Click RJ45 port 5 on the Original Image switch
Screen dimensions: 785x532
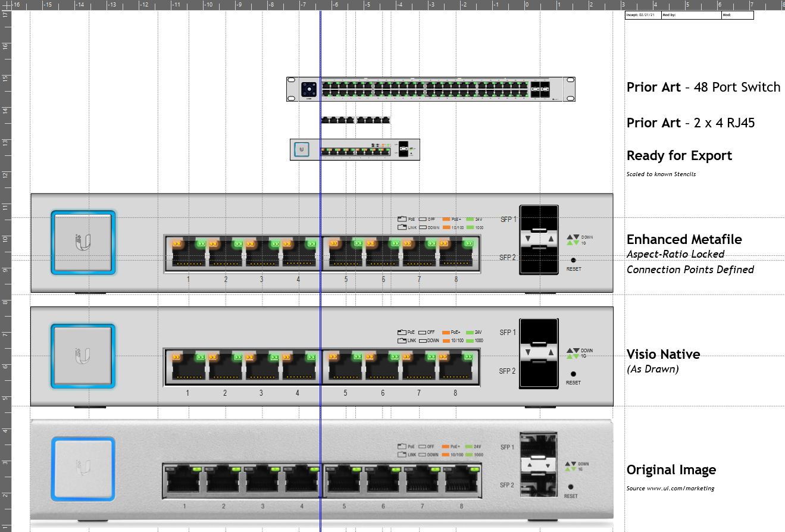pyautogui.click(x=344, y=480)
